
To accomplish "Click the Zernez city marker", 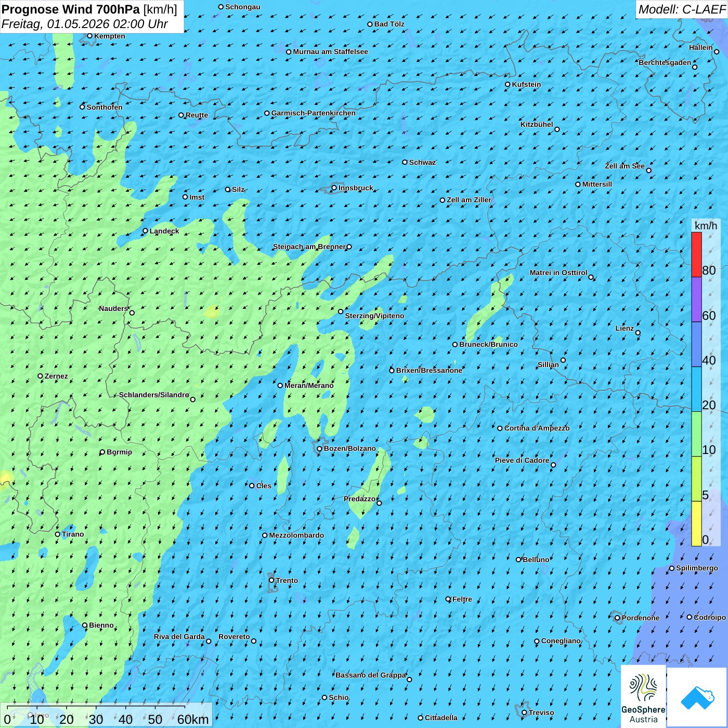I will pos(41,376).
